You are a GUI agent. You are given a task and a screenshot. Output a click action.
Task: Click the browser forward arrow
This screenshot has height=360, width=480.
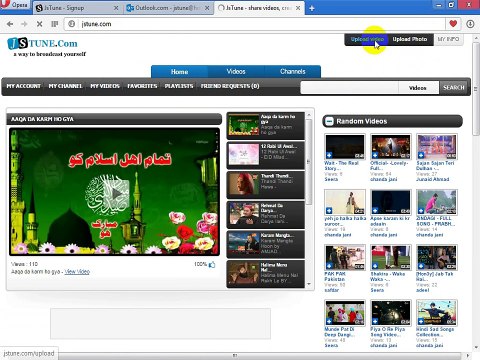(24, 24)
